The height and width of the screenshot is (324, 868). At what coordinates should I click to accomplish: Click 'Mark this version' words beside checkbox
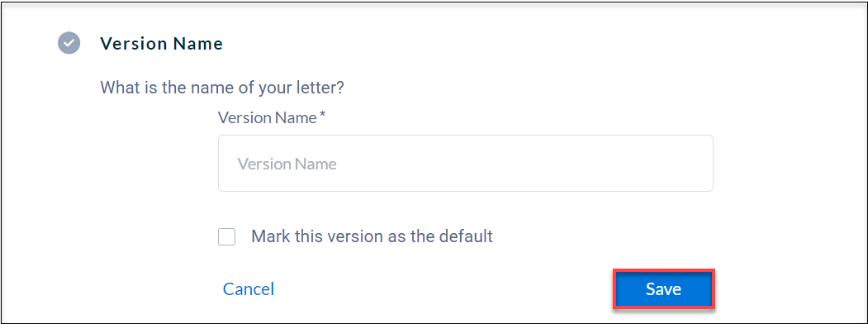[315, 236]
